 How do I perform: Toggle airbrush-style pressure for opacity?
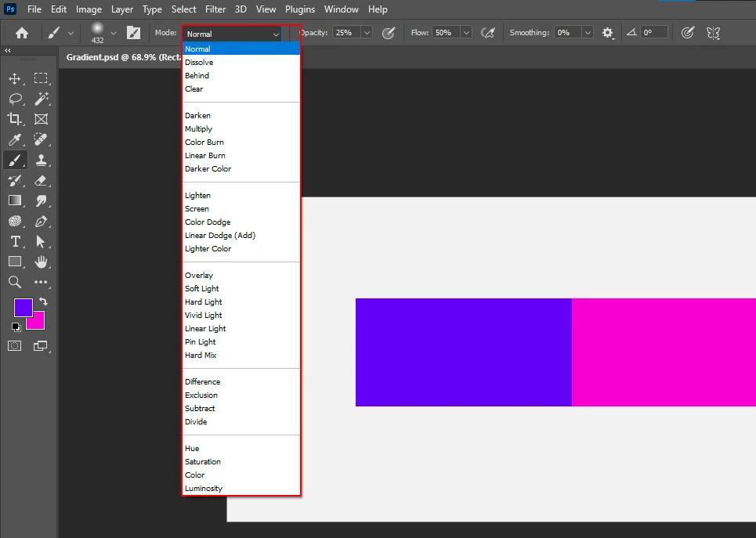tap(389, 32)
